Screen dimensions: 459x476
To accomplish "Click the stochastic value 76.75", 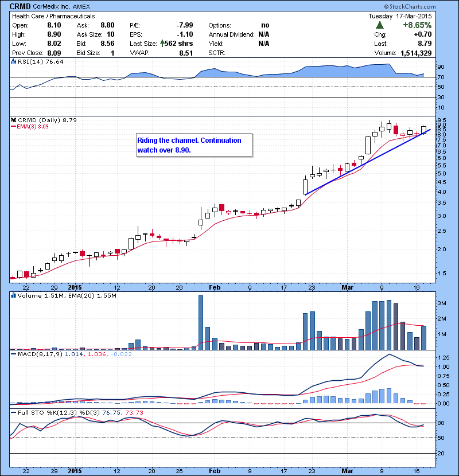I will click(x=111, y=412).
